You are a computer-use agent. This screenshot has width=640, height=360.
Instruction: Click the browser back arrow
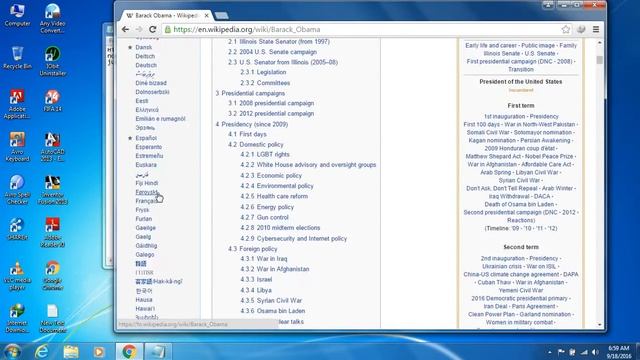[125, 29]
